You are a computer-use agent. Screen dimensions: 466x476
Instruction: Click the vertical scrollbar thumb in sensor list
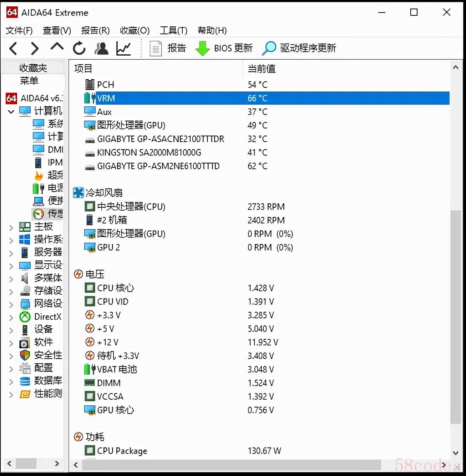coord(455,317)
